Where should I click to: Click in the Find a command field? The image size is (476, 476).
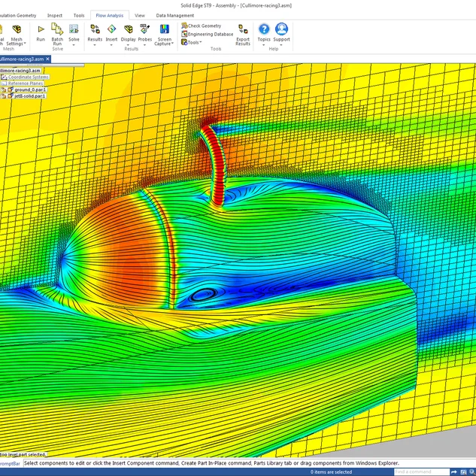pos(422,472)
